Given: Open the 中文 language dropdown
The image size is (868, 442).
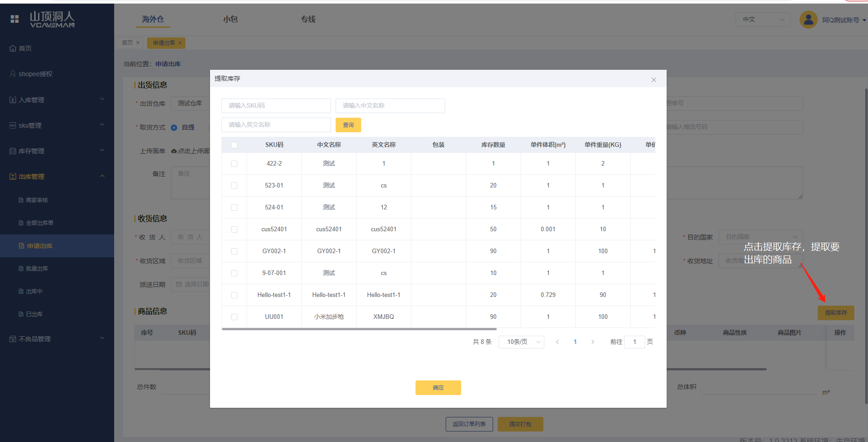Looking at the screenshot, I should pyautogui.click(x=762, y=19).
